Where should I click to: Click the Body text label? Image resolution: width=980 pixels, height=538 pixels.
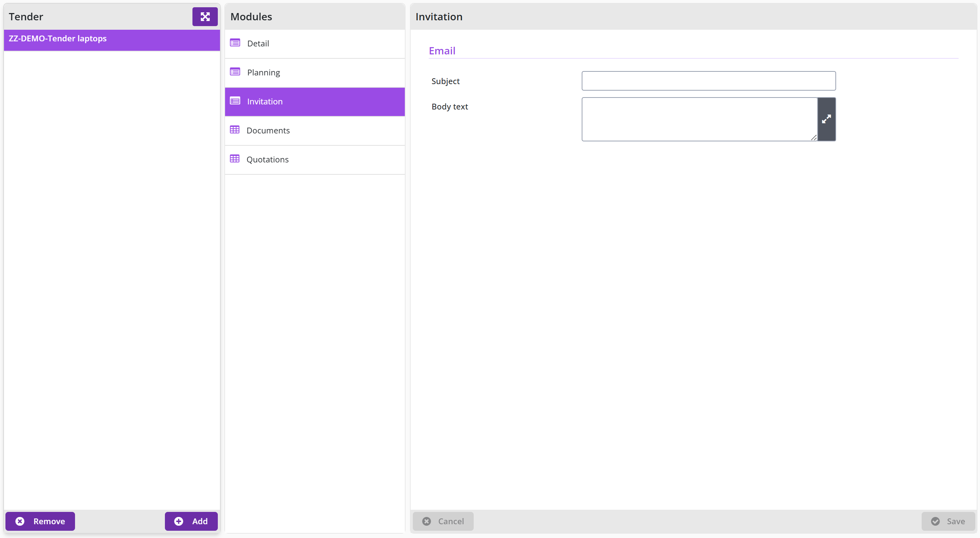[450, 107]
